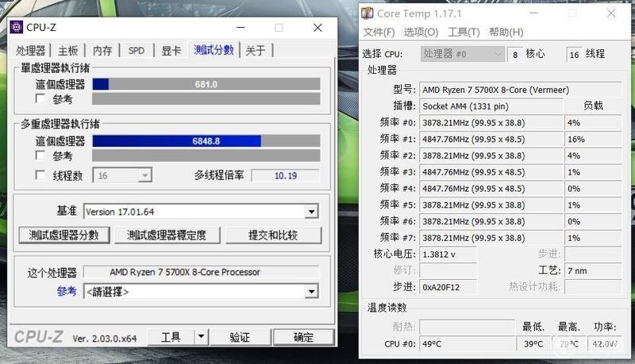Click the 提交和比較 button
Viewport: 635px width, 364px height.
[273, 235]
